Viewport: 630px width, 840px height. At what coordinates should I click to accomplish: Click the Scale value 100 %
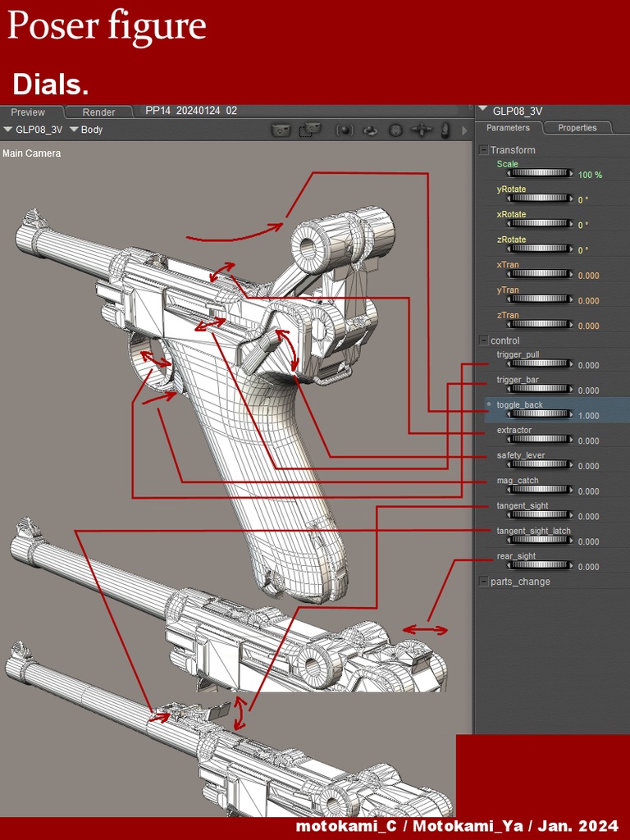click(x=590, y=175)
